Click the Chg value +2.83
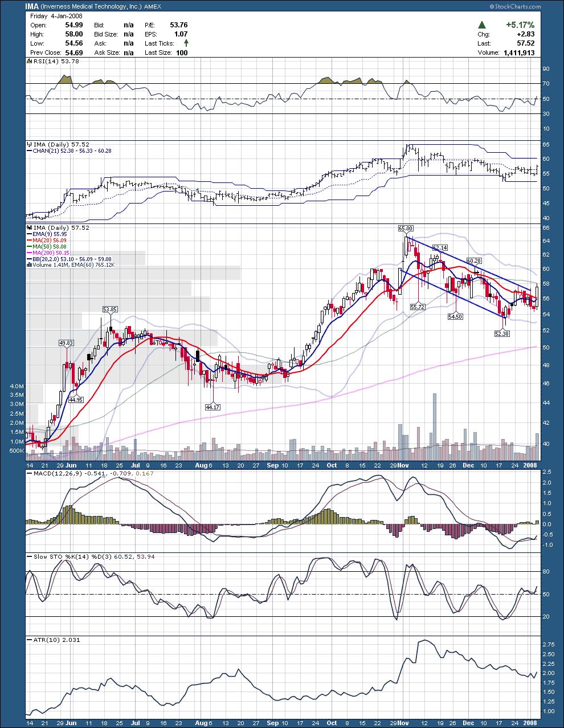The image size is (564, 728). pyautogui.click(x=525, y=34)
